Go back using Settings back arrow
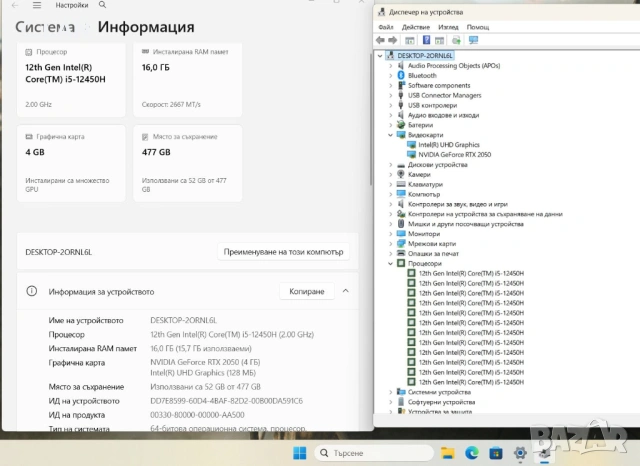 15,5
